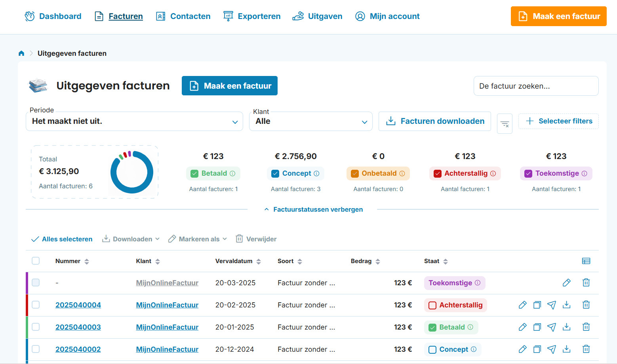Delete invoice 2025040003
The height and width of the screenshot is (364, 617).
pyautogui.click(x=586, y=327)
